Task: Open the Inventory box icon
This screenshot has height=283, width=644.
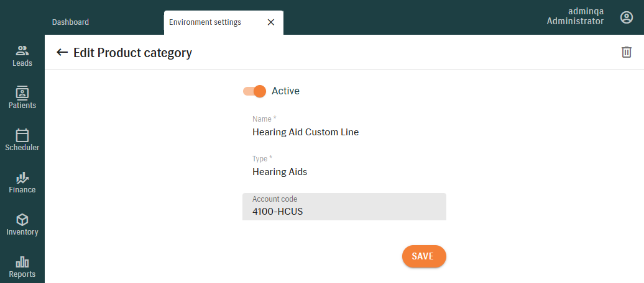Action: click(22, 220)
